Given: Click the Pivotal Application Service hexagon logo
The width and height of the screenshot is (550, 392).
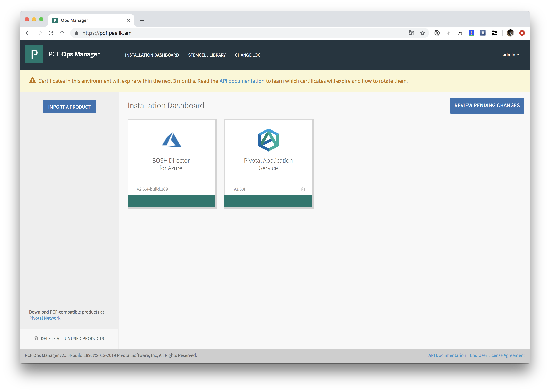Looking at the screenshot, I should 268,140.
